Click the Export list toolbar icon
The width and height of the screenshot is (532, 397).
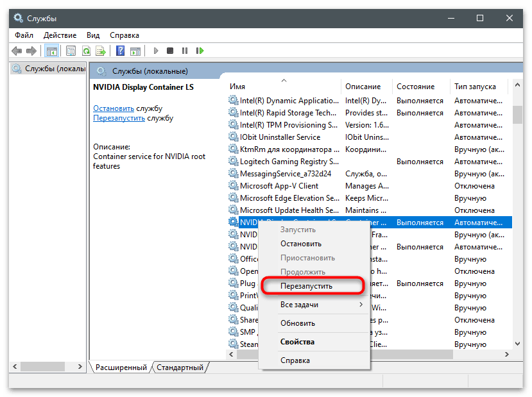coord(100,51)
